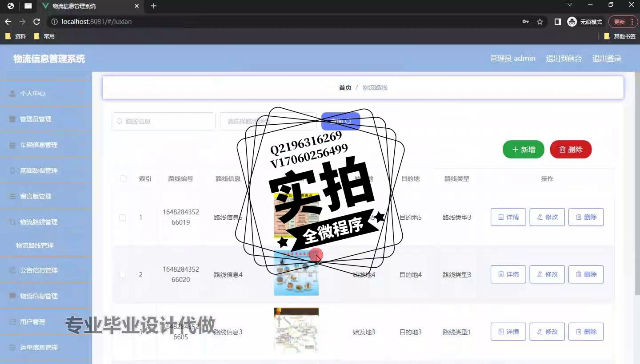Click 管理员 admin account label

[512, 59]
